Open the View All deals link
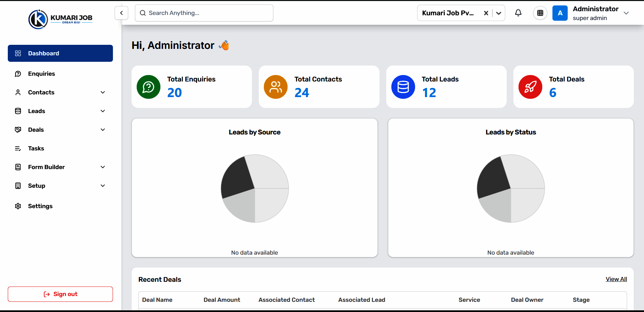The width and height of the screenshot is (644, 312). pos(616,279)
